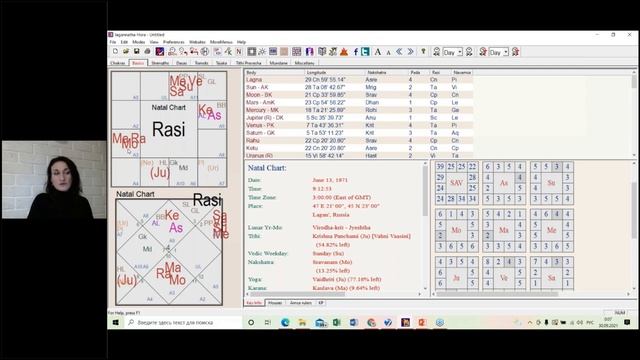The height and width of the screenshot is (360, 640).
Task: Click the small 'A' decrease font icon
Action: point(388,52)
